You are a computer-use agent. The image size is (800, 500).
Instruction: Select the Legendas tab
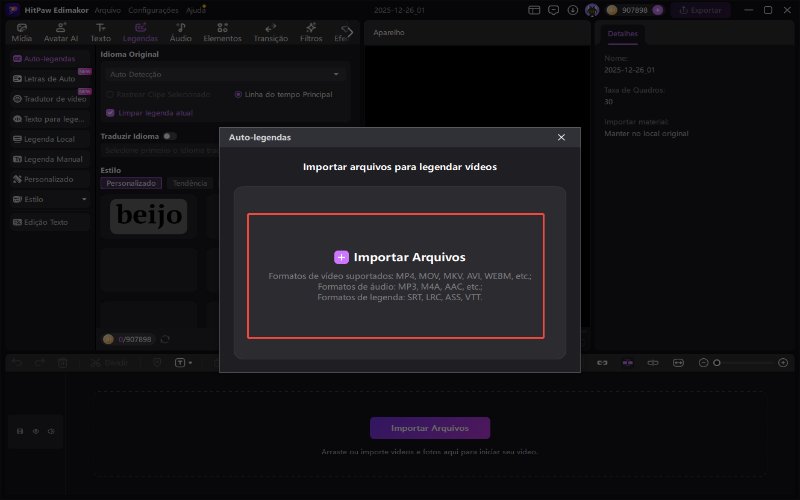pyautogui.click(x=140, y=33)
